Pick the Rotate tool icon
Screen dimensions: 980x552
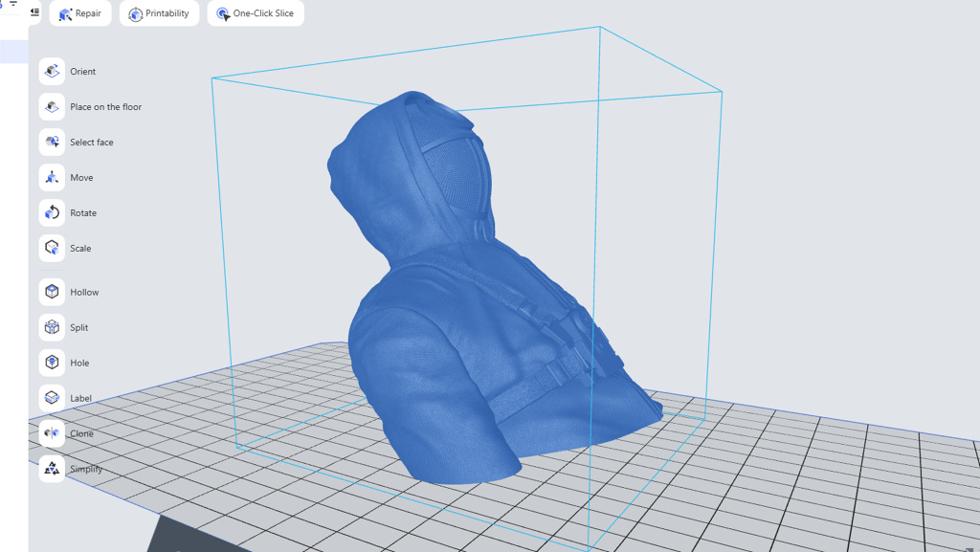tap(52, 213)
